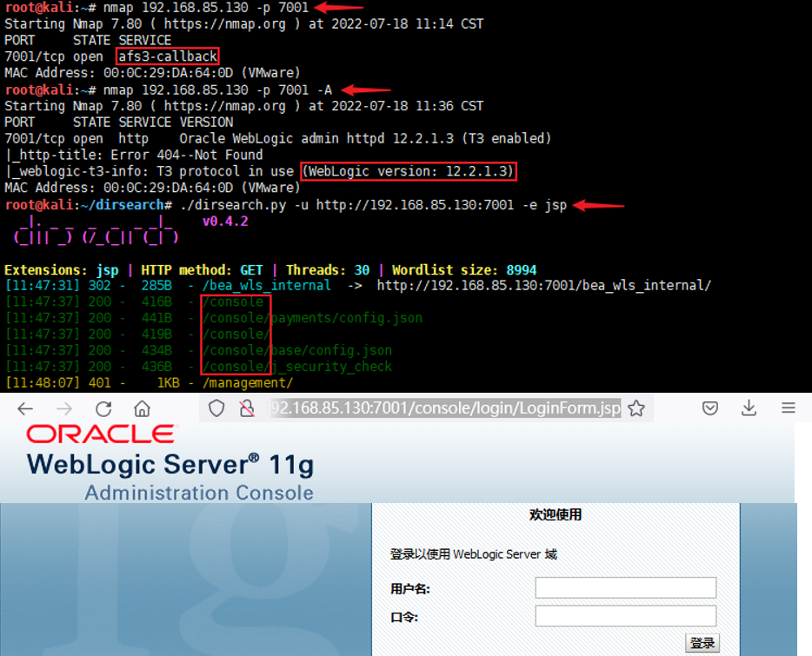Click the dirsearch v0.4.2 version label
Screen dimensions: 812x656
click(x=225, y=222)
